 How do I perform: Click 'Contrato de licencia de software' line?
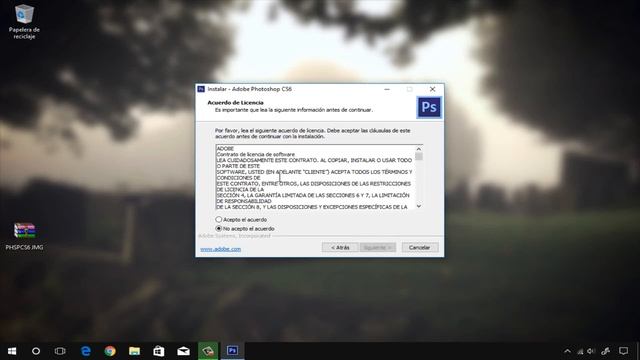[x=256, y=155]
